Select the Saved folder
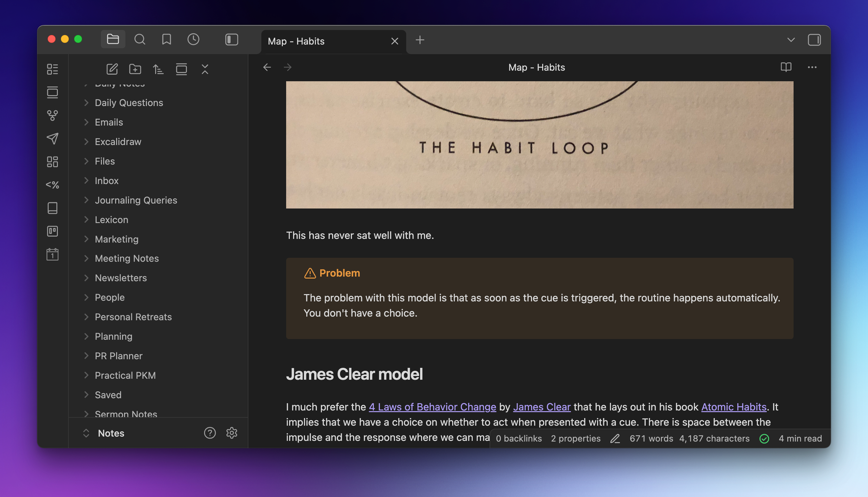This screenshot has height=497, width=868. [108, 395]
